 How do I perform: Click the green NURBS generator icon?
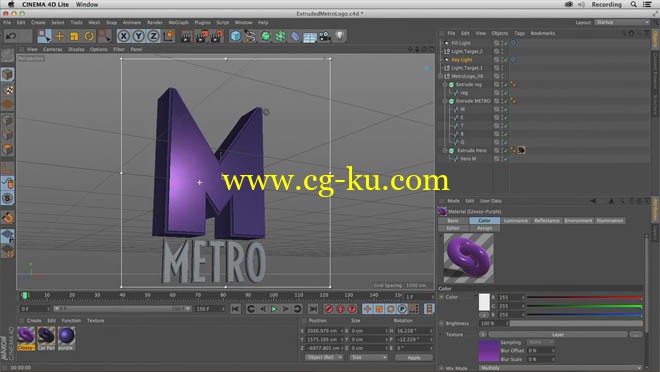pyautogui.click(x=266, y=36)
